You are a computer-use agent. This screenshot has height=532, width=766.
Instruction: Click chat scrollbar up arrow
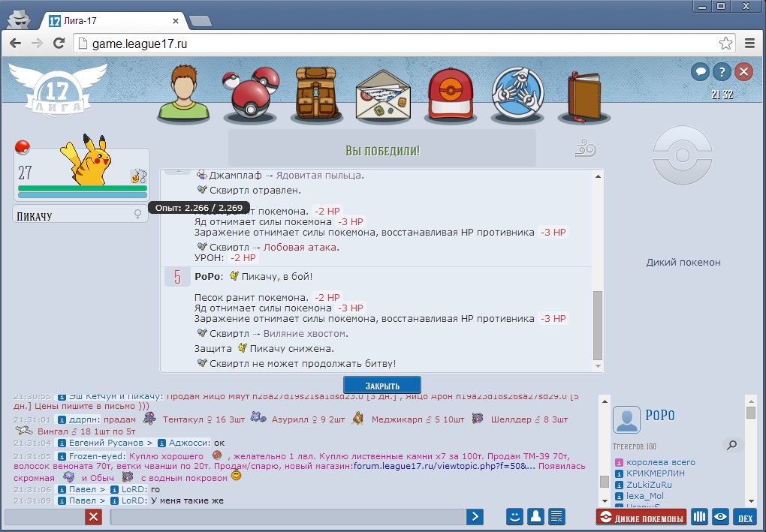pyautogui.click(x=605, y=401)
